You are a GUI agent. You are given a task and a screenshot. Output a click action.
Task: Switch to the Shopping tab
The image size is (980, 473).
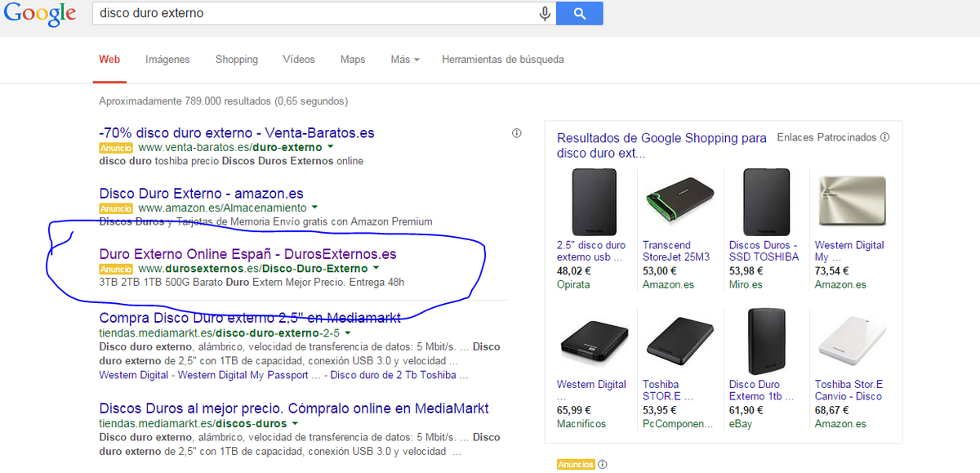point(237,60)
